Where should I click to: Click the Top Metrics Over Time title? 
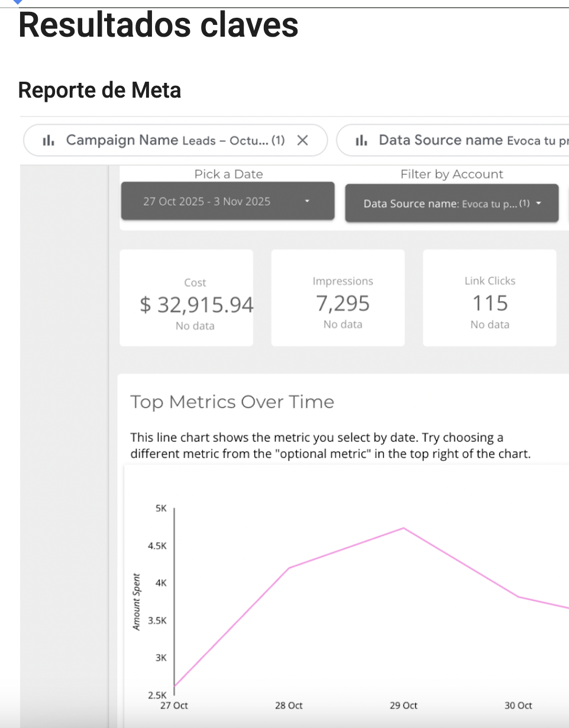232,402
